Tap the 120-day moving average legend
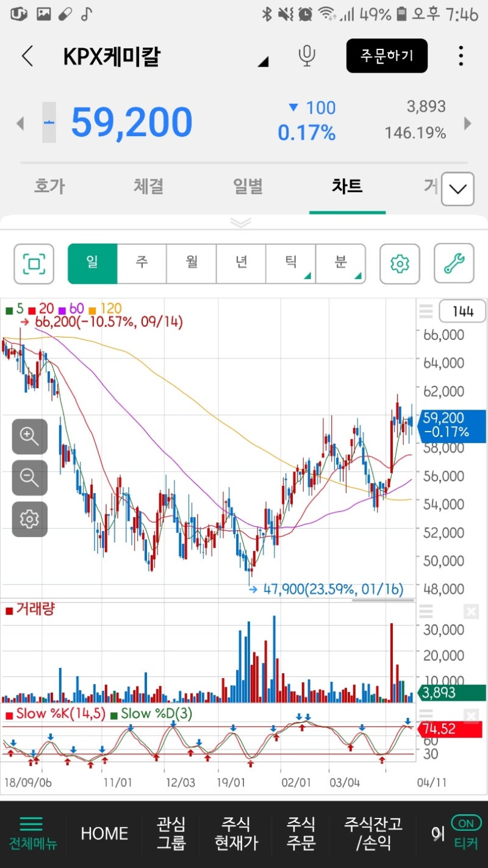The height and width of the screenshot is (868, 488). [x=106, y=309]
